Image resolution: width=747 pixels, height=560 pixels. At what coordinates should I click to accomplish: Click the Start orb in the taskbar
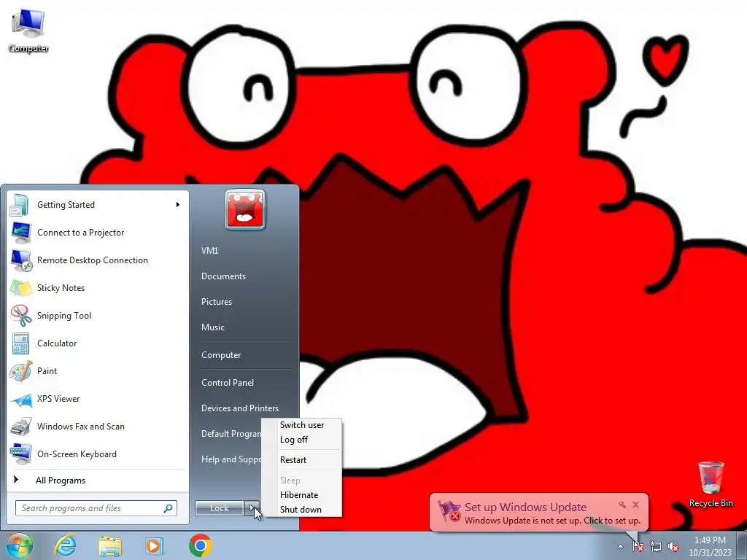18,545
